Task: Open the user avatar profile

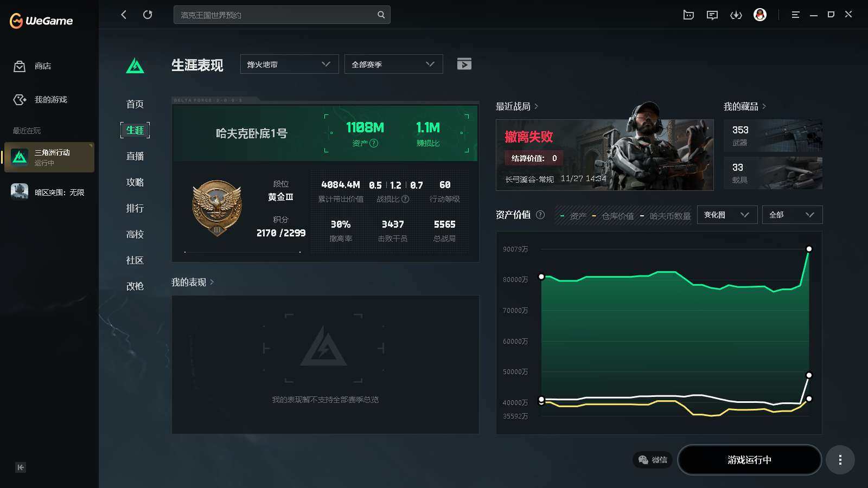Action: [760, 15]
